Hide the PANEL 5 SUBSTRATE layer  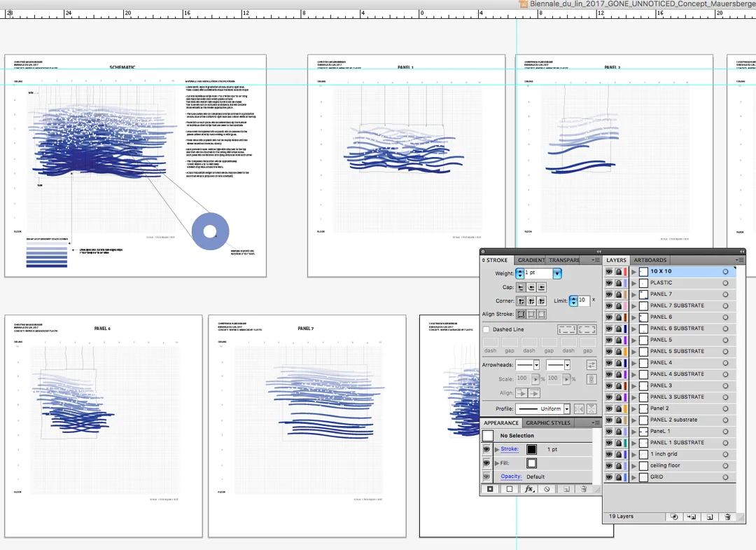coord(609,352)
